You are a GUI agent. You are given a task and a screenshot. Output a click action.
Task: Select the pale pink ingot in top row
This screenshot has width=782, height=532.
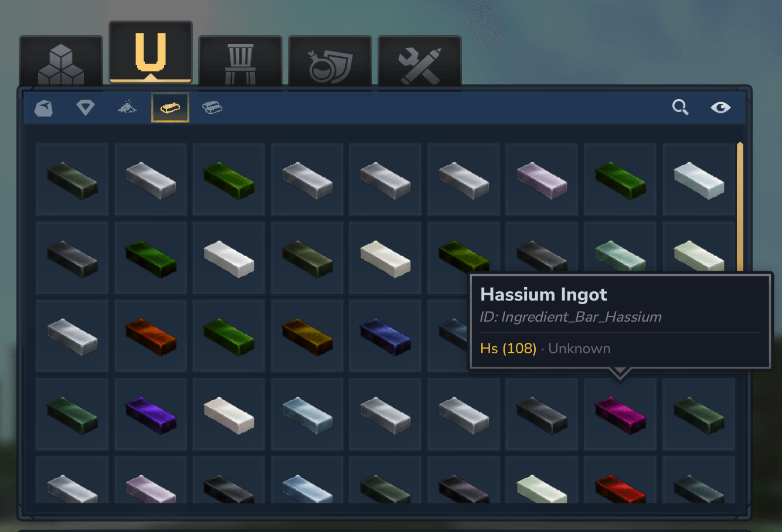(x=542, y=180)
